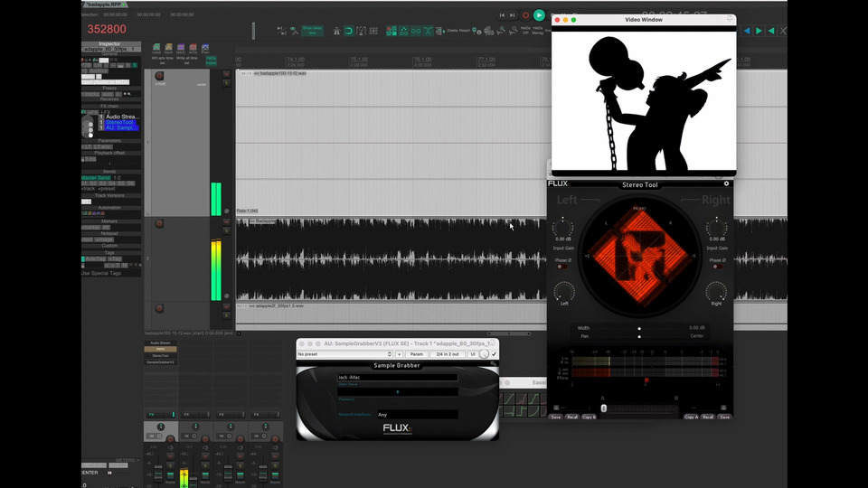Solo the badapple100-15-f2.wav track
The image size is (868, 488).
[x=226, y=83]
